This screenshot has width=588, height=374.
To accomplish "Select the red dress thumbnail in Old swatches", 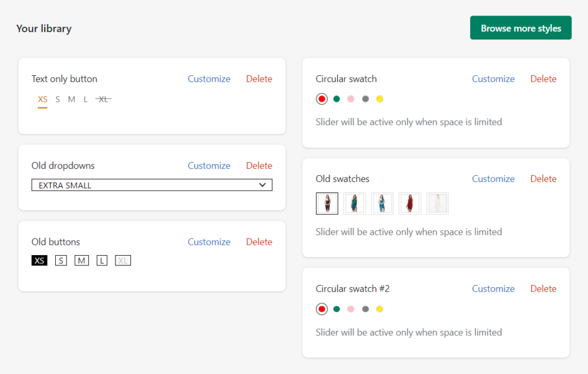I will tap(410, 204).
